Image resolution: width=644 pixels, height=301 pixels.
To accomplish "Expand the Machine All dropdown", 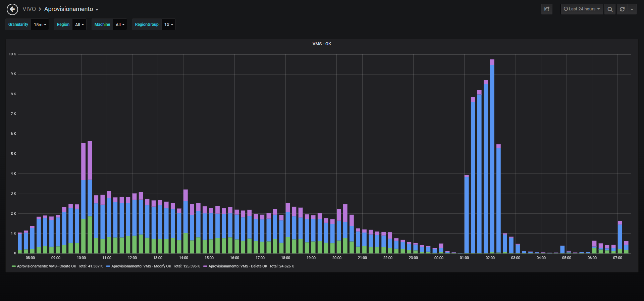I will pyautogui.click(x=120, y=24).
